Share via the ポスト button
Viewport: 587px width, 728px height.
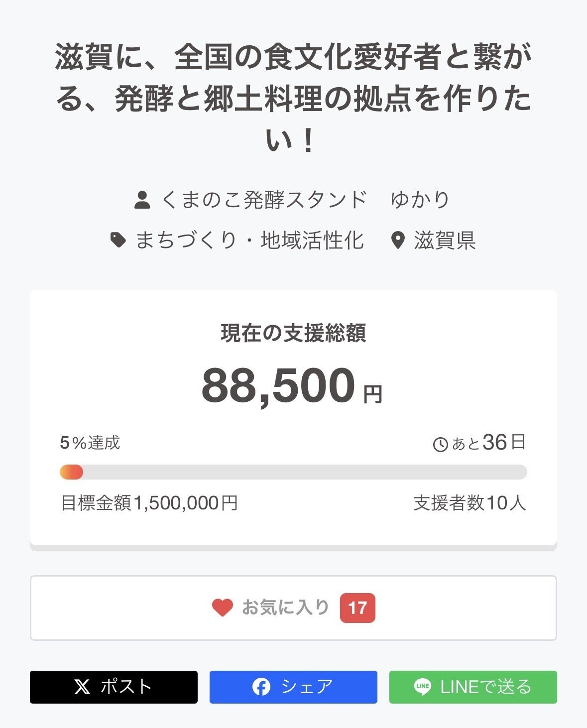click(114, 687)
